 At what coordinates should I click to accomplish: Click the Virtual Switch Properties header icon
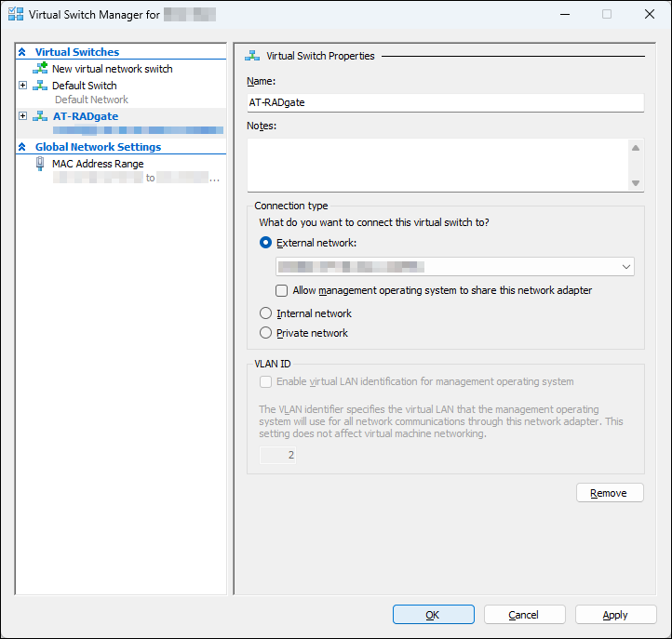pos(251,56)
